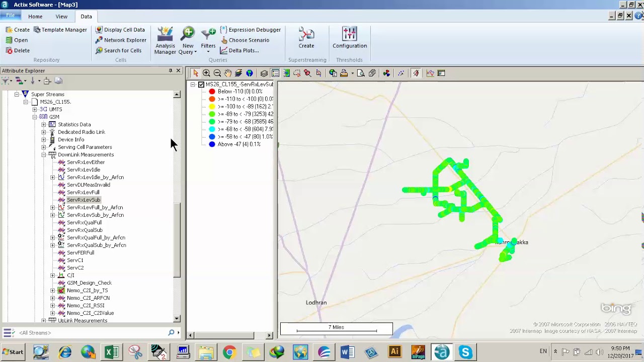Click Search for Cells
The image size is (644, 362).
(118, 50)
